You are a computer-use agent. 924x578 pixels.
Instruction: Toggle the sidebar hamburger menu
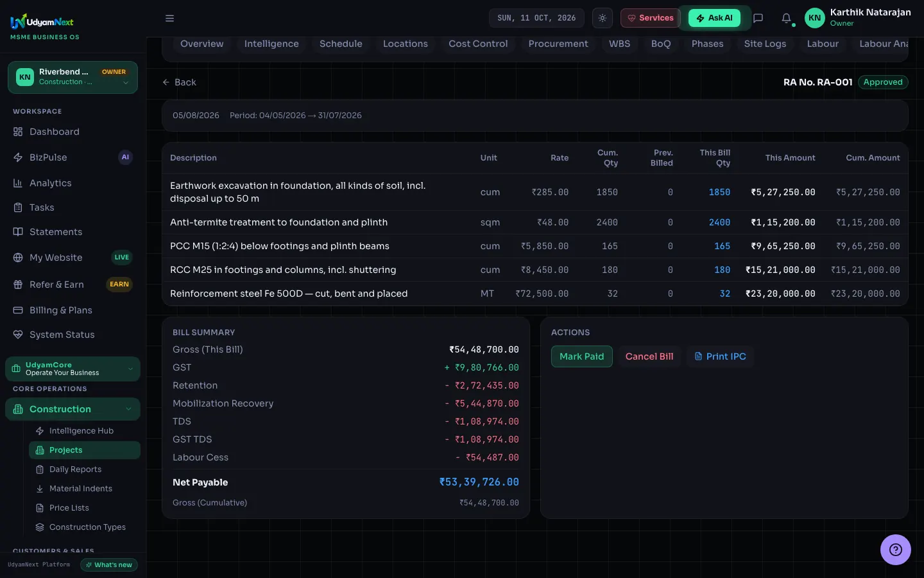coord(169,18)
